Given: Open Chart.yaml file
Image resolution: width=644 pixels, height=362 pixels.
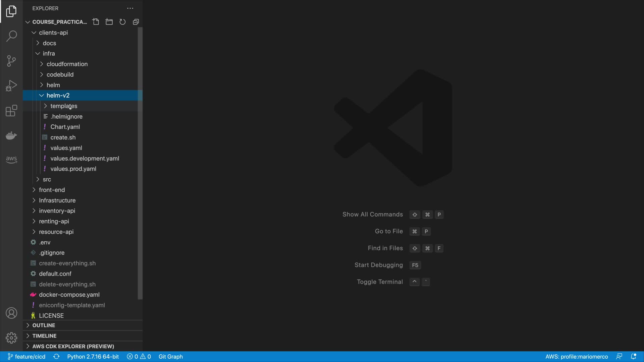Looking at the screenshot, I should [65, 127].
